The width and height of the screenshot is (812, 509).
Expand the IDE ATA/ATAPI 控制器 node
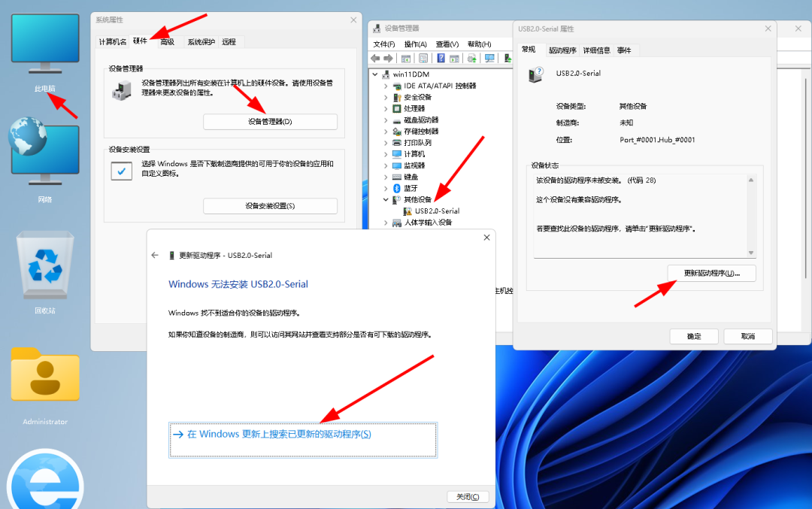(386, 86)
